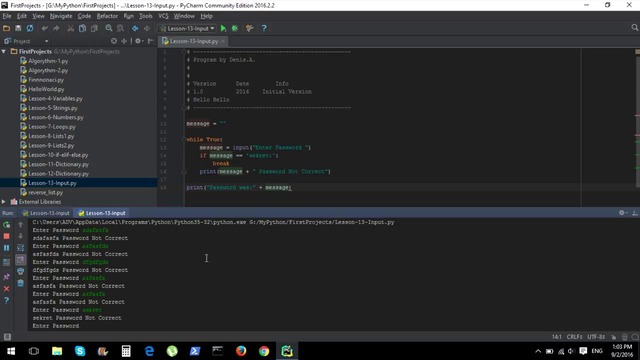The height and width of the screenshot is (360, 640).
Task: Open Search Everywhere magnifier at top right
Action: point(634,27)
